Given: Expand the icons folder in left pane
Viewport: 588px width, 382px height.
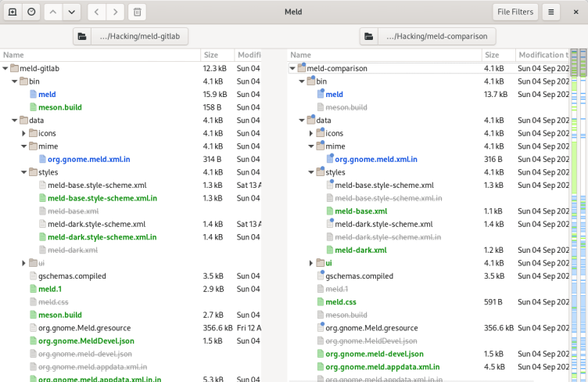Looking at the screenshot, I should click(x=24, y=133).
